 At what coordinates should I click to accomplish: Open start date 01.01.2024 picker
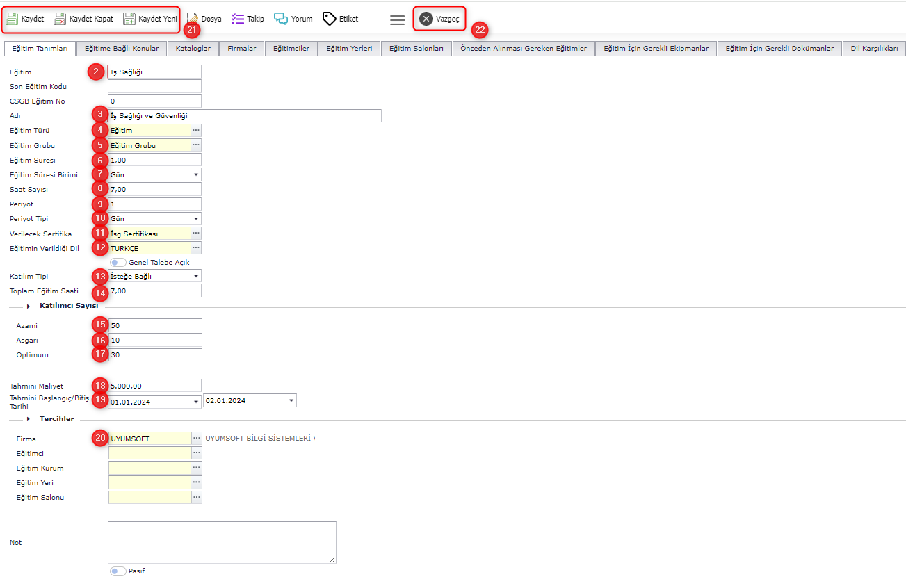[196, 402]
